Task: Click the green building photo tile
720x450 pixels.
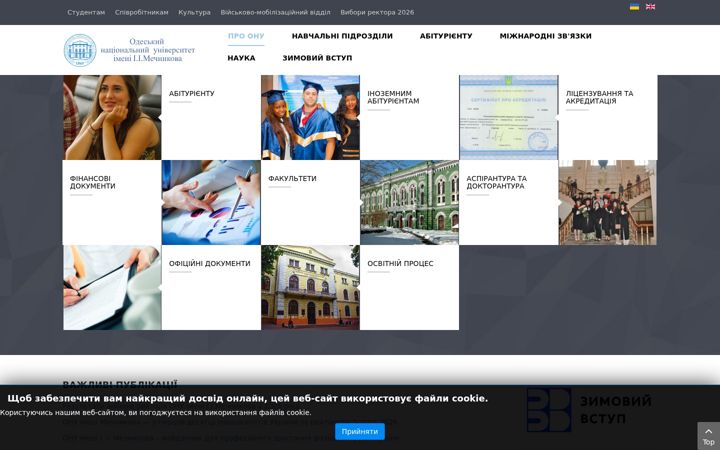Action: click(x=410, y=202)
